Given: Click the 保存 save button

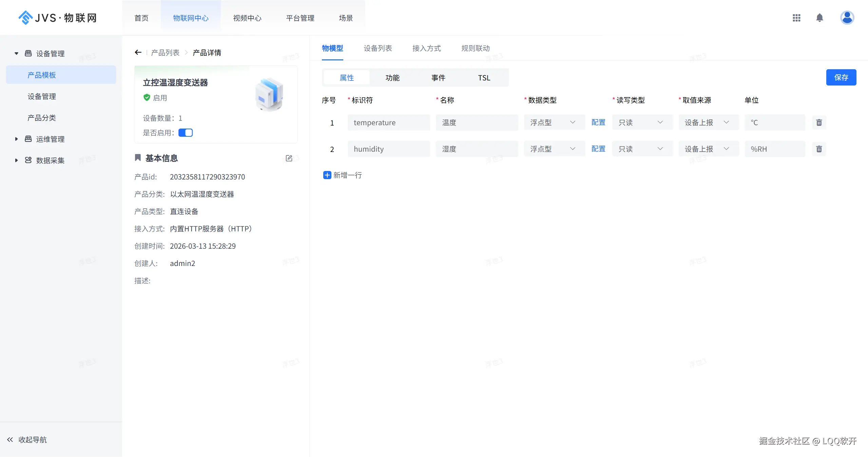Looking at the screenshot, I should click(841, 77).
